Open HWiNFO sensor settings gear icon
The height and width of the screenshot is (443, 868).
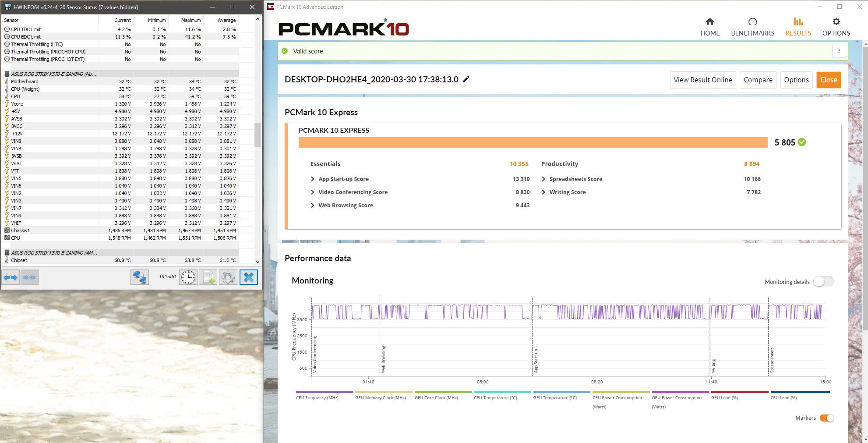[x=228, y=277]
